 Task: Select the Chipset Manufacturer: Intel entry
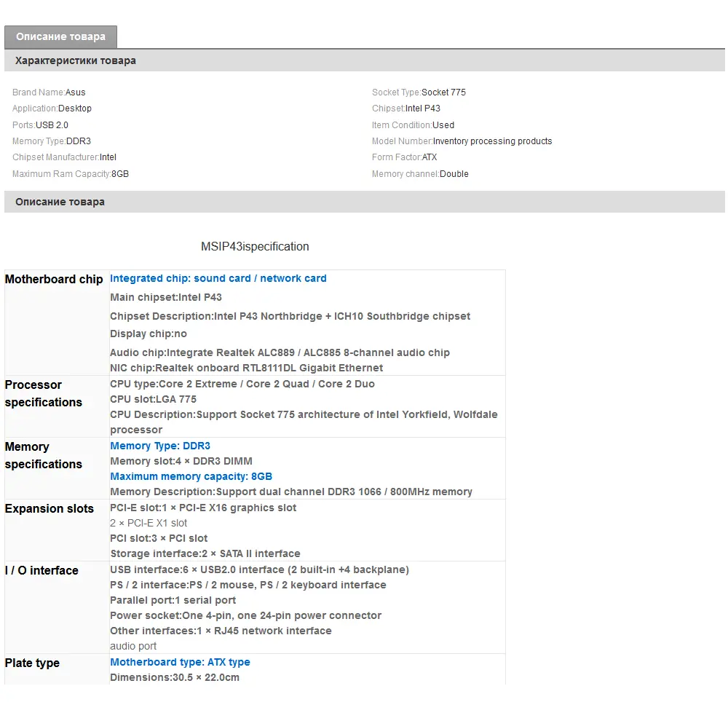tap(65, 157)
